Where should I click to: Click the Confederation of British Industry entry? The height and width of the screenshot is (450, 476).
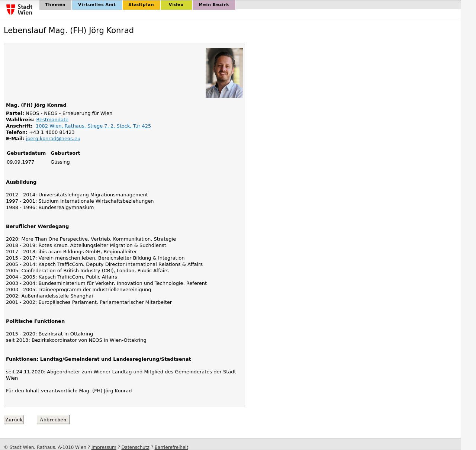[x=87, y=270]
